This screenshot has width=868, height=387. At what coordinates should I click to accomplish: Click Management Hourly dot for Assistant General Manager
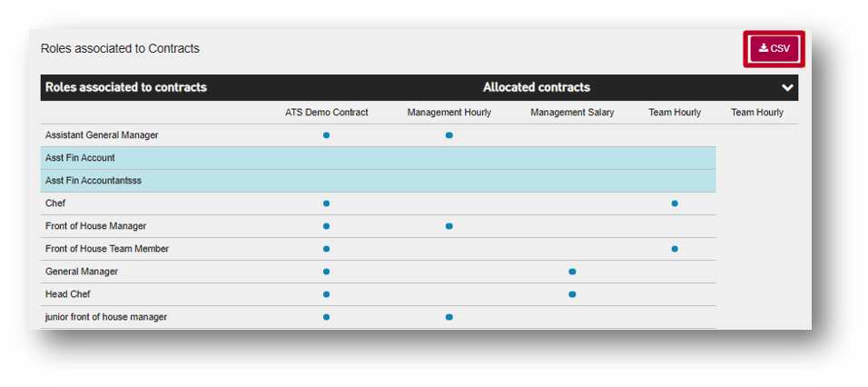(x=449, y=135)
